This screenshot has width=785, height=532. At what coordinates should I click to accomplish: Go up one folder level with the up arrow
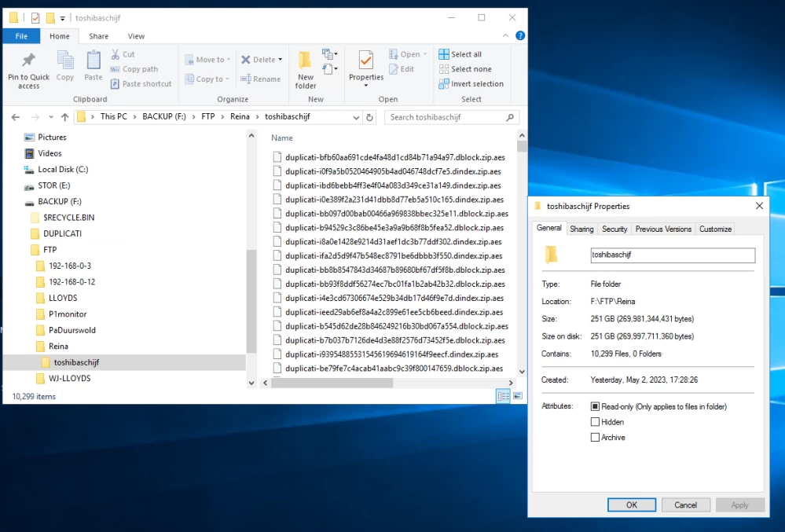[x=64, y=117]
